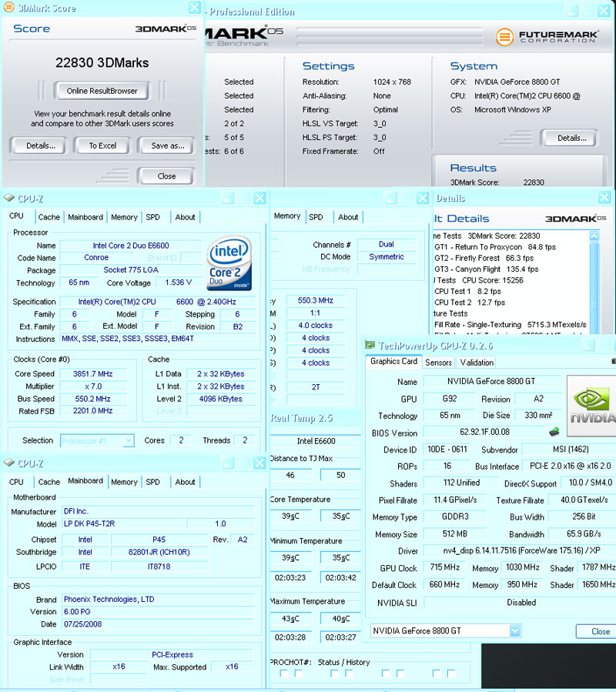Click the Result Details vertical scrollbar track
The width and height of the screenshot is (616, 692).
[594, 287]
